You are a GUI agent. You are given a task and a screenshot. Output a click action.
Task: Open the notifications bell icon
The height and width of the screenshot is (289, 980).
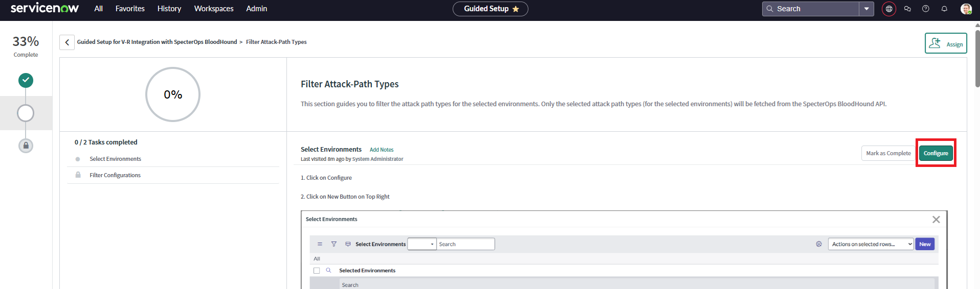click(x=944, y=9)
